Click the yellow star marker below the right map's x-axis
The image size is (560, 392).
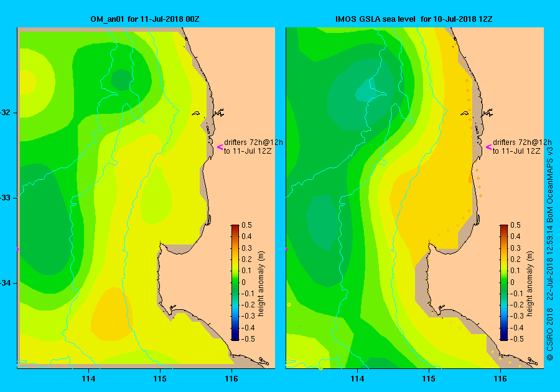coord(320,369)
